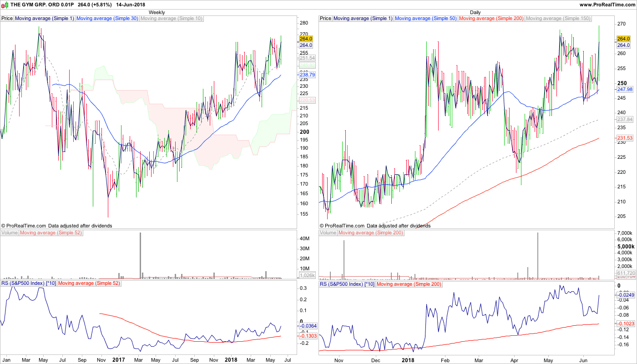Toggle Moving average (Simple 30) on Weekly chart
This screenshot has width=637, height=364.
point(107,19)
